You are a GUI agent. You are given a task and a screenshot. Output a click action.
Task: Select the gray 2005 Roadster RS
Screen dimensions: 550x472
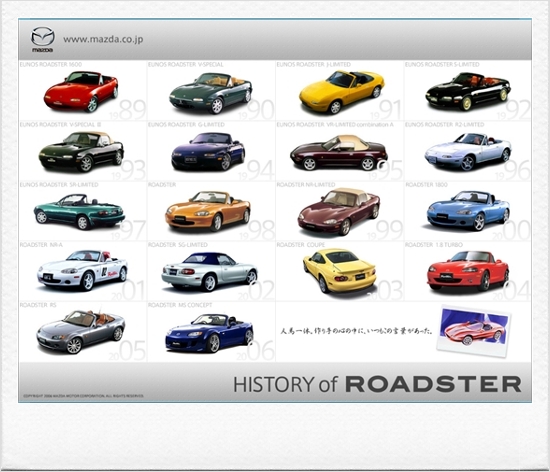[x=81, y=332]
